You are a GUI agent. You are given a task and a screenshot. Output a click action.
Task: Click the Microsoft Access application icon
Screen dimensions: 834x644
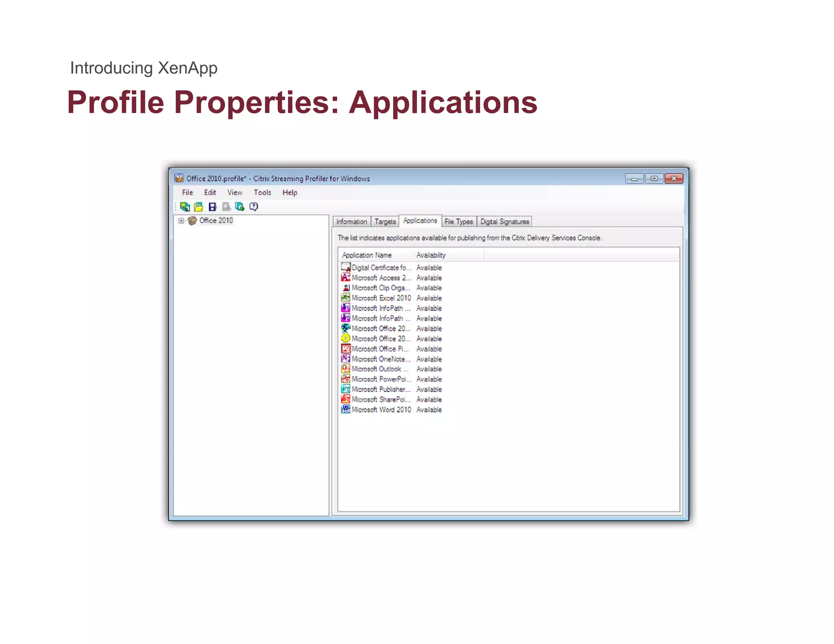(346, 278)
